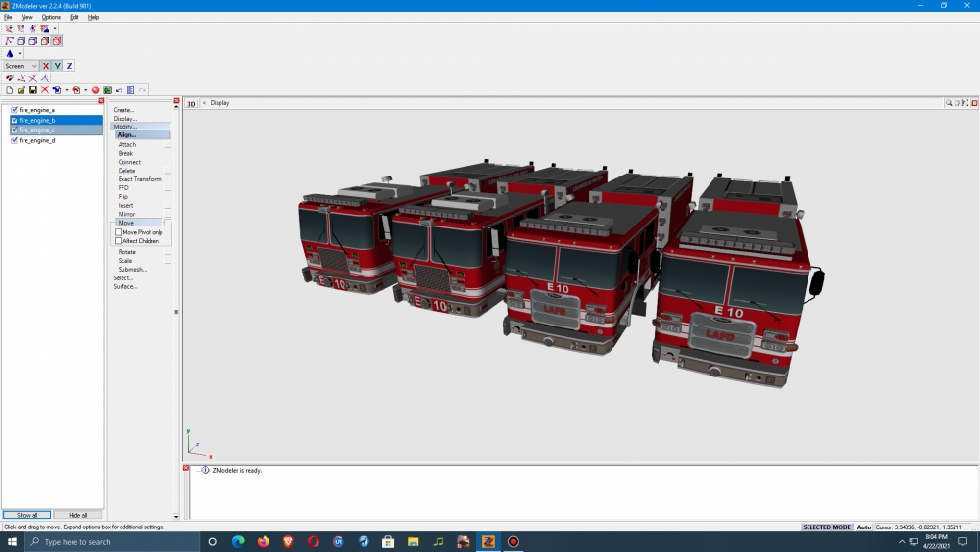Toggle fire_engine_b visibility checkbox

[15, 120]
